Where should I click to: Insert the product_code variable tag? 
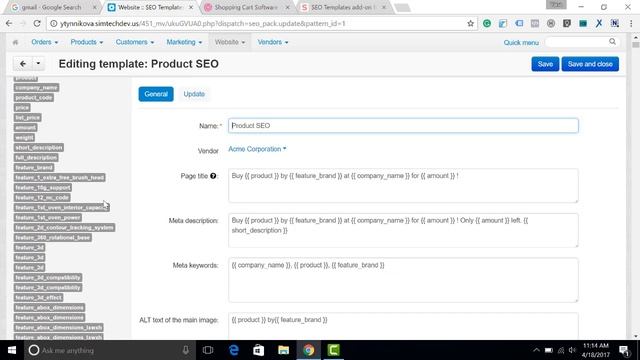(x=34, y=98)
